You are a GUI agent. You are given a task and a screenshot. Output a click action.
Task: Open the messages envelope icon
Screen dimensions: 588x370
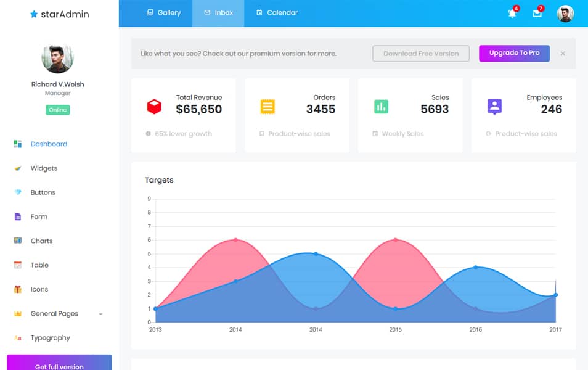[x=536, y=14]
